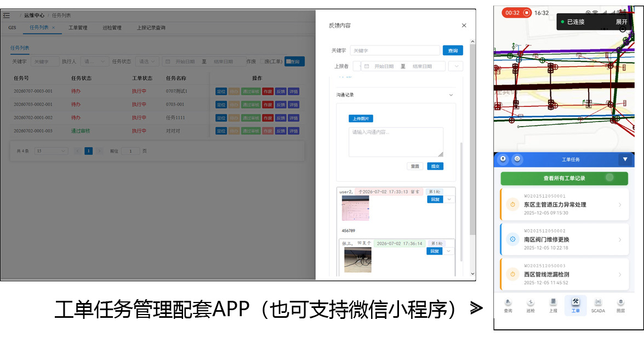Screen dimensions: 644x337
Task: Click task name 任务1111
Action: tap(175, 117)
